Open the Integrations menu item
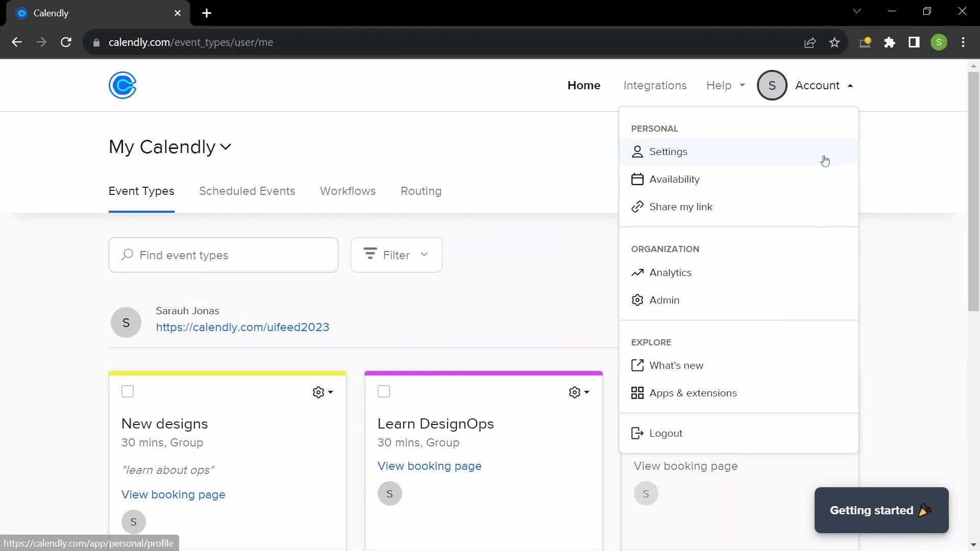The height and width of the screenshot is (551, 980). (655, 85)
